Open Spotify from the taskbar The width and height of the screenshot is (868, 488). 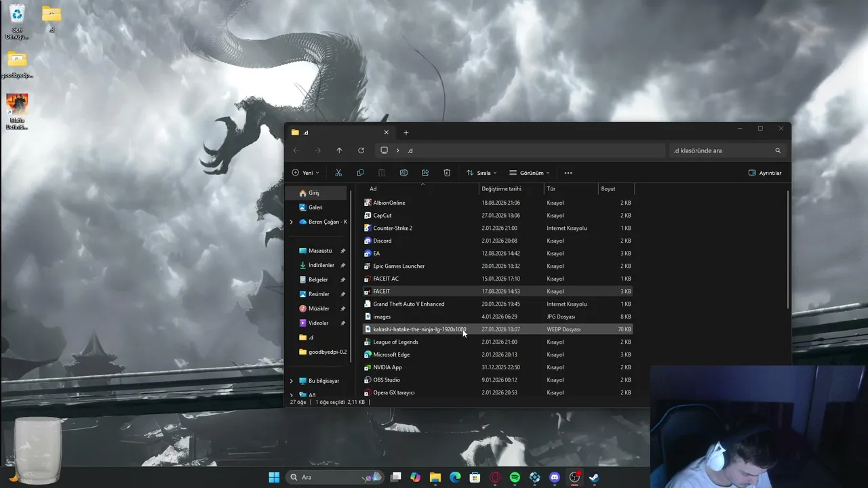pos(515,477)
